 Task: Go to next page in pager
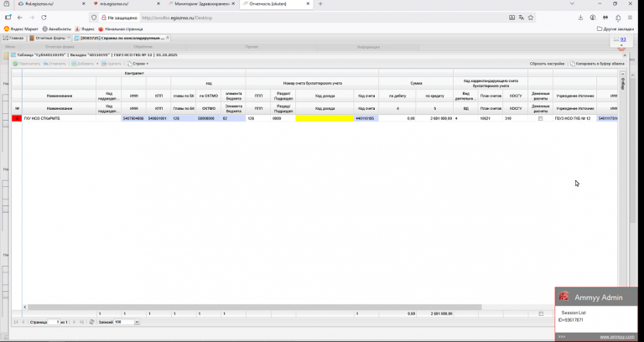click(75, 322)
